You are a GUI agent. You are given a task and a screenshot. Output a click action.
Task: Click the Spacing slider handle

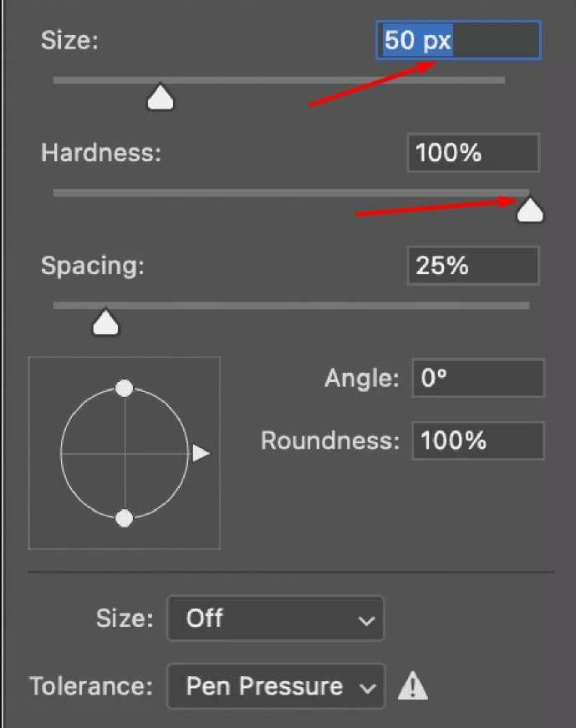click(x=105, y=322)
